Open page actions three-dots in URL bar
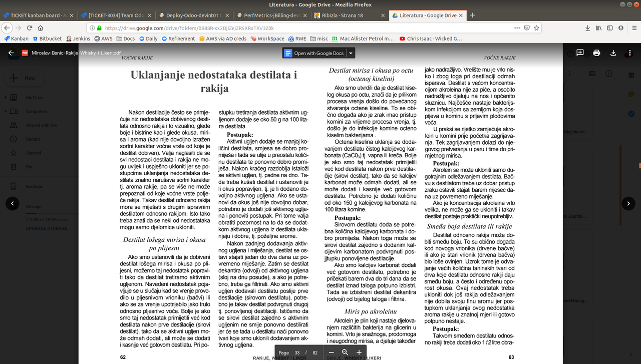 coord(516,28)
